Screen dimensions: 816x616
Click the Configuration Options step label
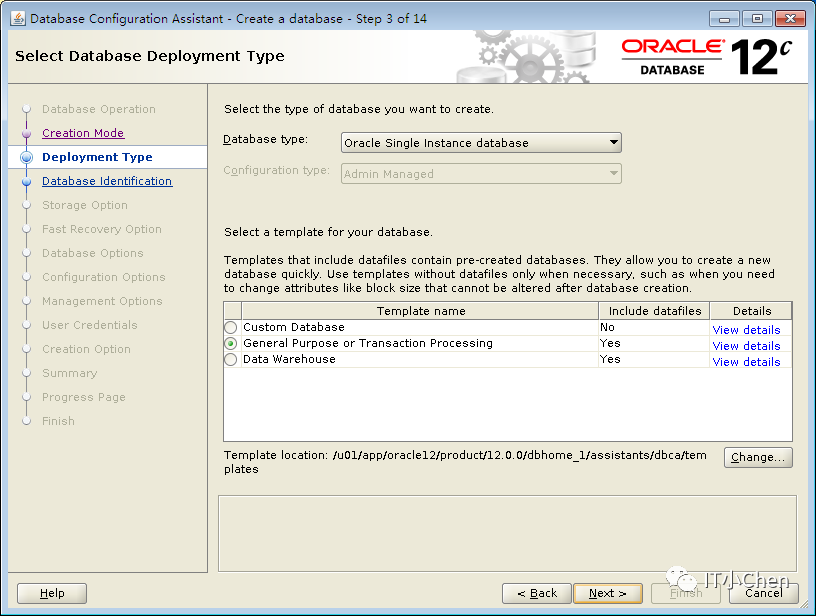[x=104, y=277]
